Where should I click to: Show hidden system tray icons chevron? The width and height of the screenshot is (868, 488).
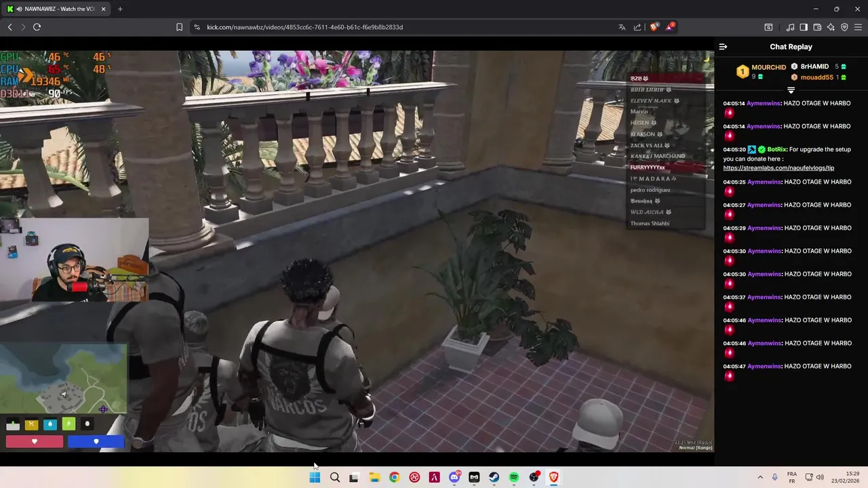tap(760, 478)
